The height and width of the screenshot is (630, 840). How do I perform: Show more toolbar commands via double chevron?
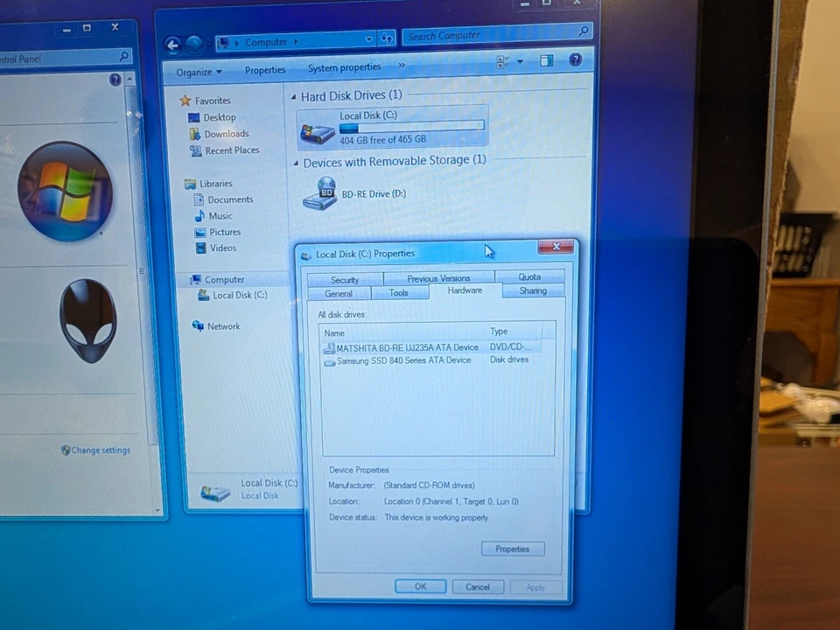click(x=402, y=65)
